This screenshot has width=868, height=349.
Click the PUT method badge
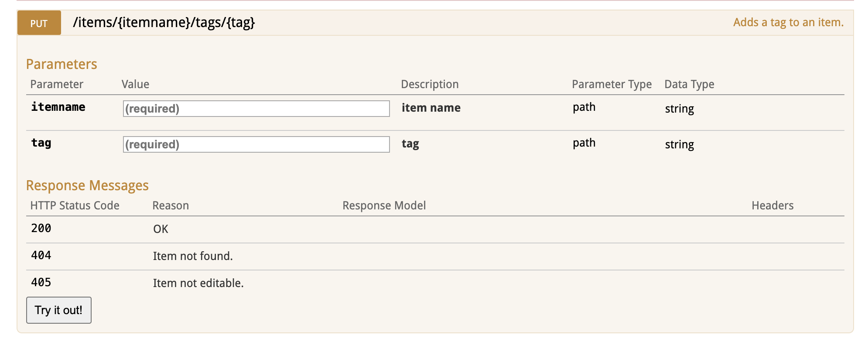pos(39,23)
